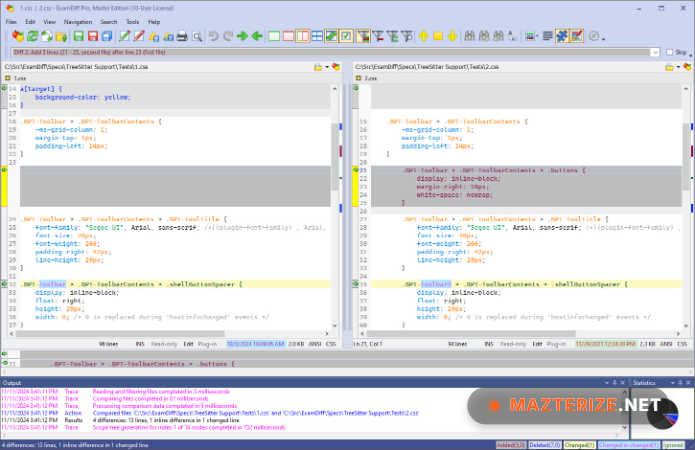Toggle the grid split layout view

(317, 36)
